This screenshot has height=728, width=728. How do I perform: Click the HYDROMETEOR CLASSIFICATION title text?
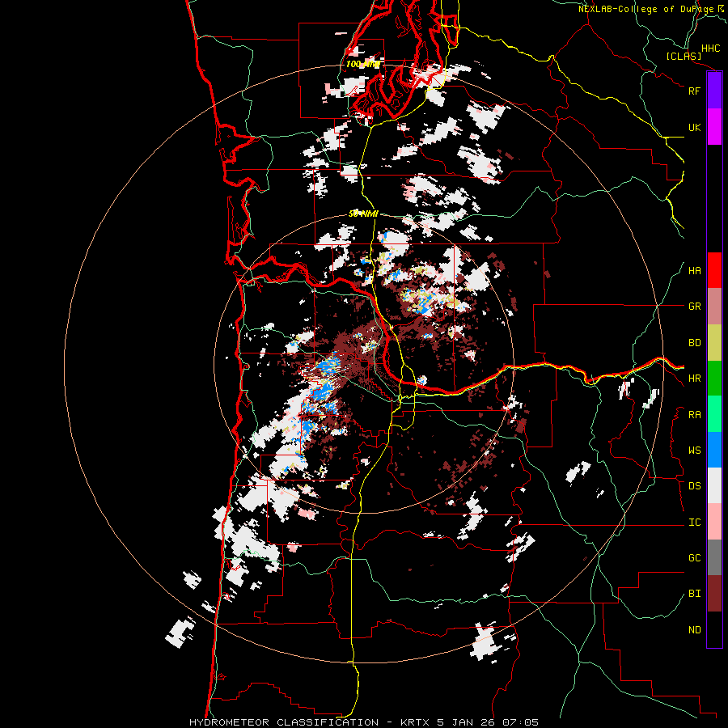point(284,722)
